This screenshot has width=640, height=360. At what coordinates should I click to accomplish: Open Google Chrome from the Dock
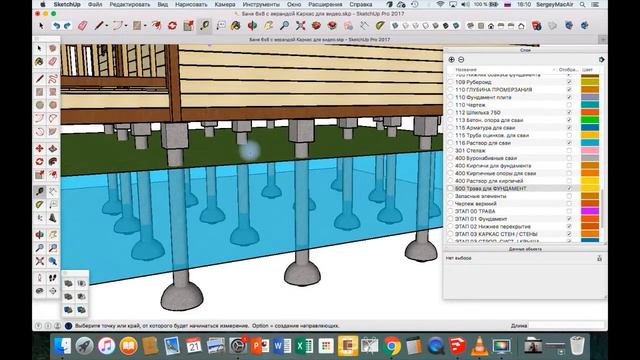point(392,346)
